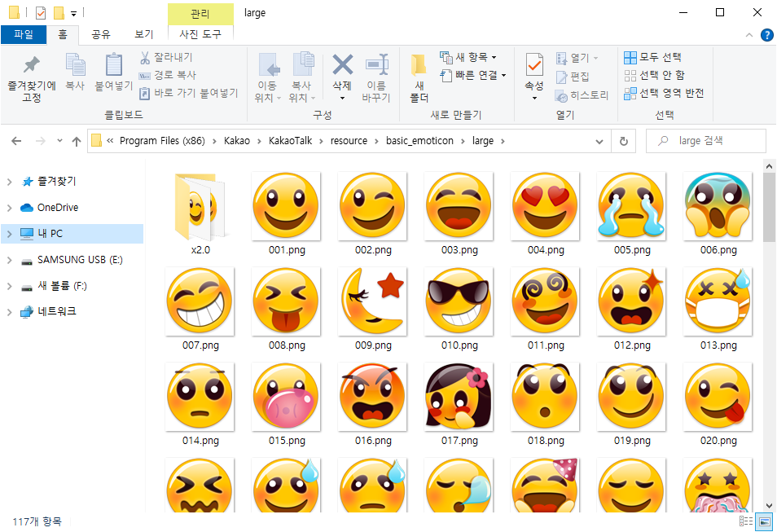Expand the address bar history dropdown
The height and width of the screenshot is (532, 777).
tap(599, 141)
